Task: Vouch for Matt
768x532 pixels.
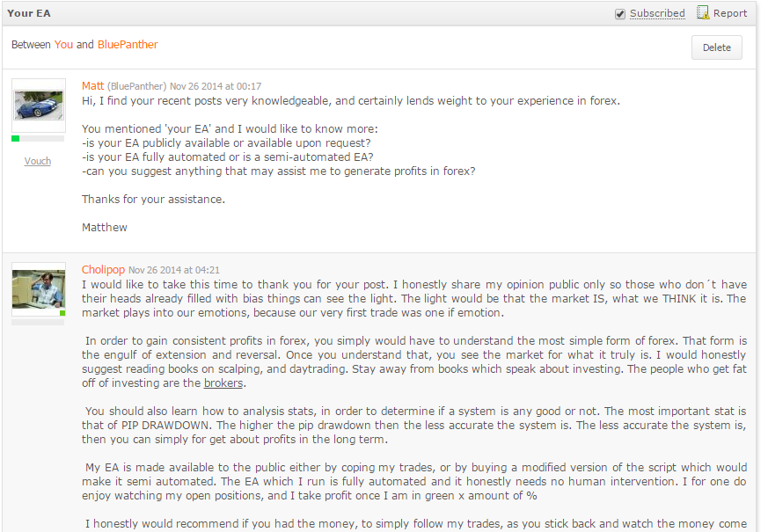Action: coord(38,161)
